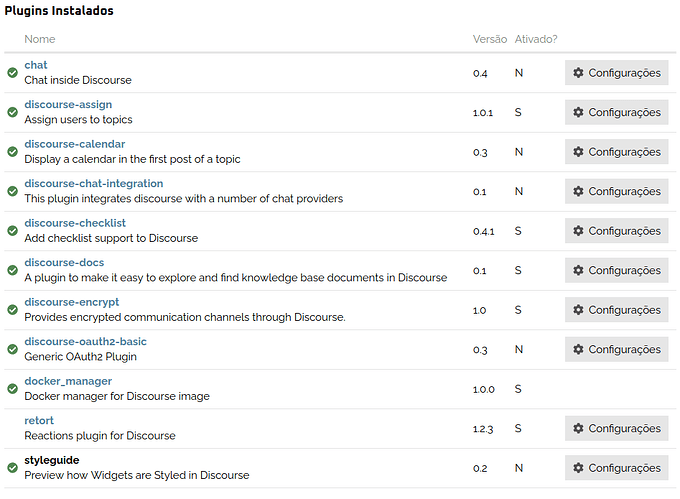This screenshot has width=680, height=499.
Task: Open Configurações for the styleguide plugin
Action: (616, 468)
